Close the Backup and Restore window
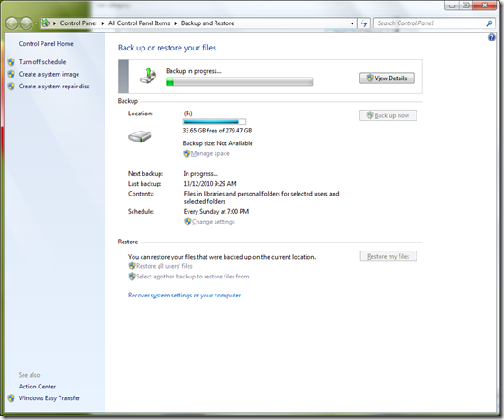The image size is (504, 420). (x=485, y=5)
